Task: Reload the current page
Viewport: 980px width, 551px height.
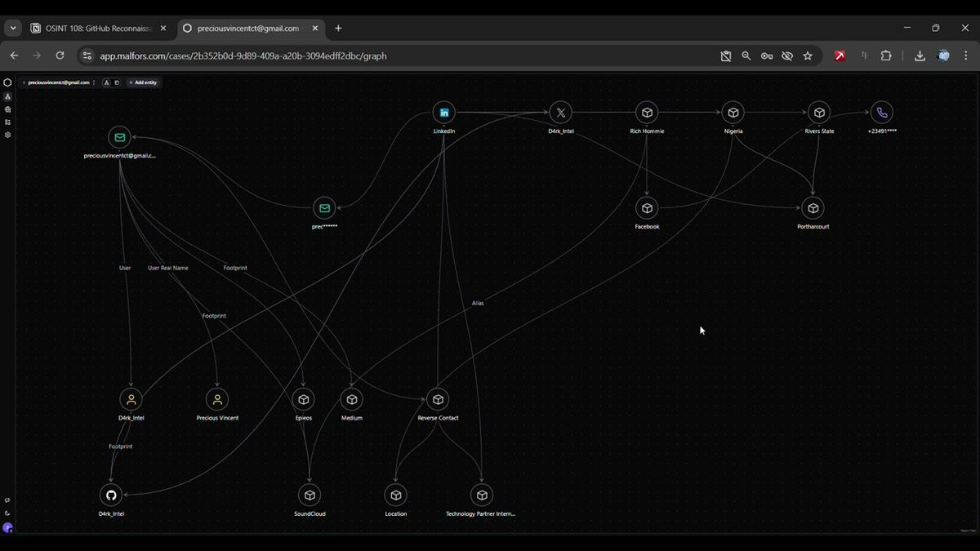Action: 60,56
